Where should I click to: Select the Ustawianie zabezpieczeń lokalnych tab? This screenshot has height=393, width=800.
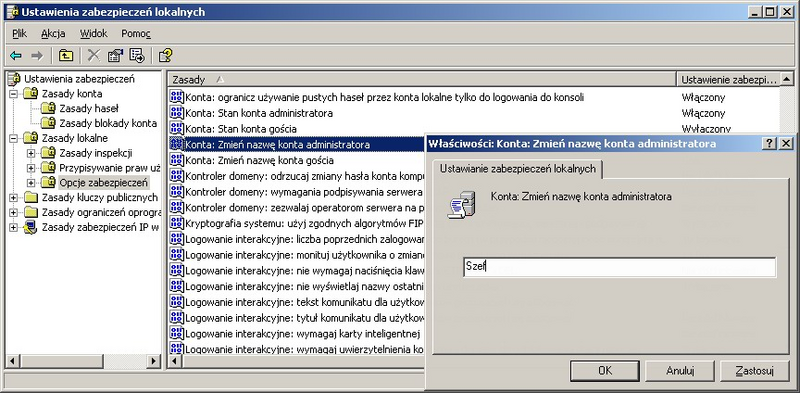517,169
